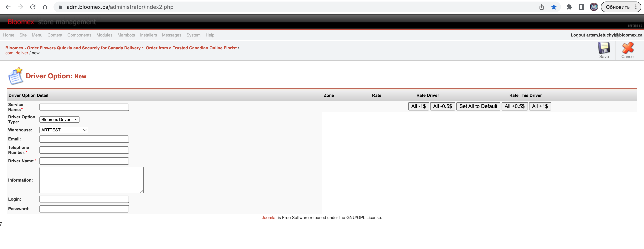Toggle the bookmark star icon

click(x=554, y=7)
